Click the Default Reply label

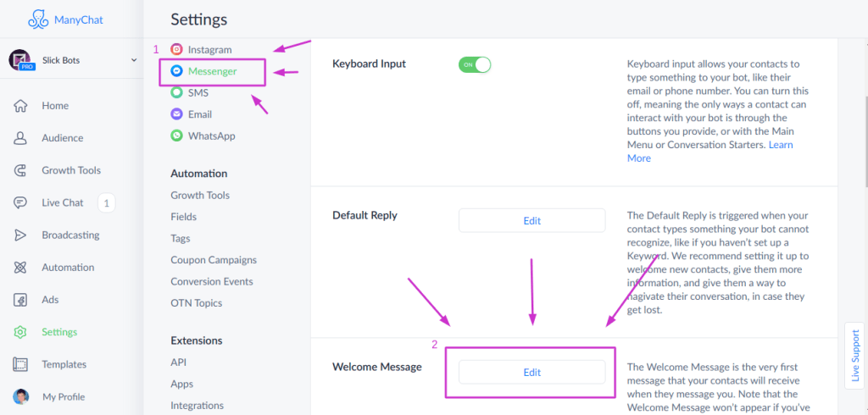364,216
